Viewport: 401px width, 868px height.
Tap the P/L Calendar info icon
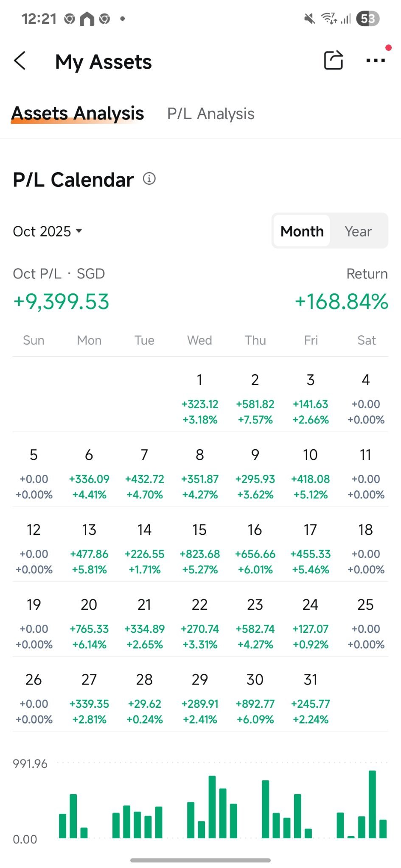(149, 179)
